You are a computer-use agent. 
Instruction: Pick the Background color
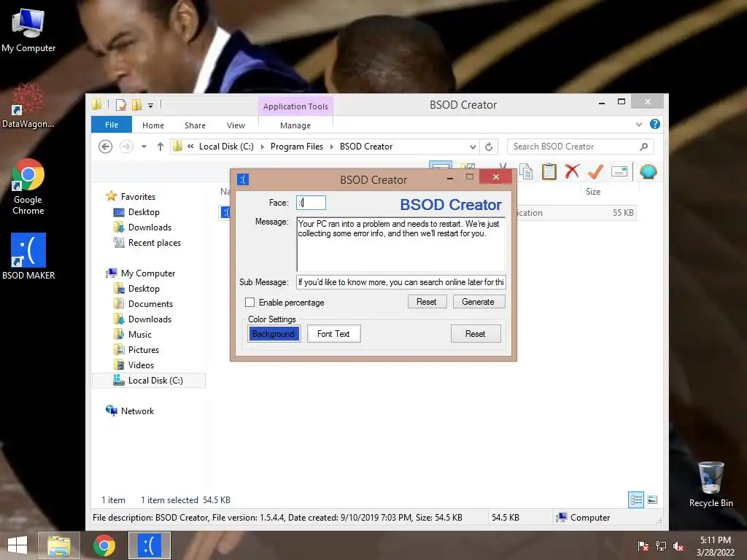274,334
